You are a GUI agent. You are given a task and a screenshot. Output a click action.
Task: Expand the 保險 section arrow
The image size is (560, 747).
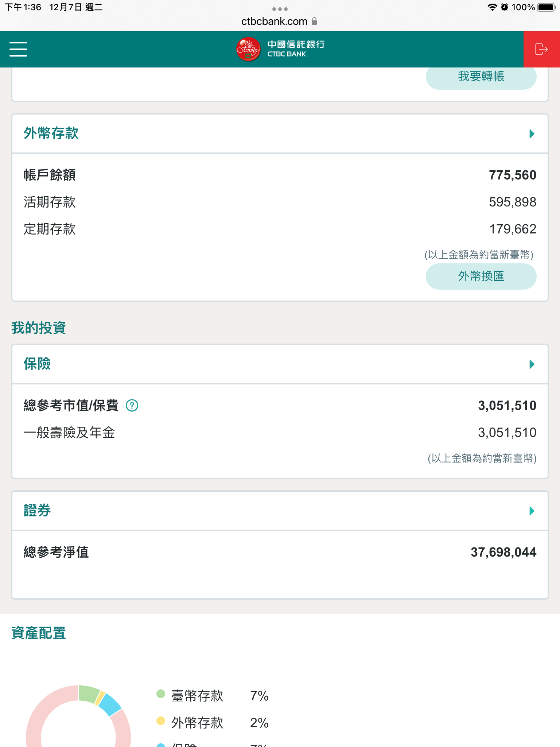click(x=532, y=364)
